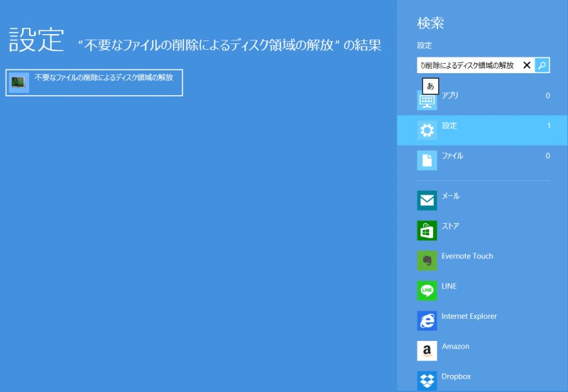
Task: Click the ストア label text
Action: pyautogui.click(x=450, y=226)
